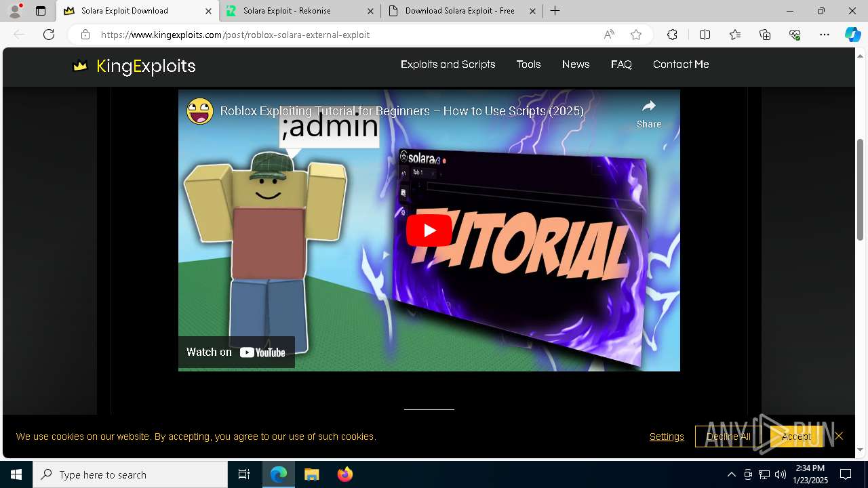This screenshot has height=488, width=868.
Task: Play the YouTube tutorial video
Action: click(x=429, y=230)
